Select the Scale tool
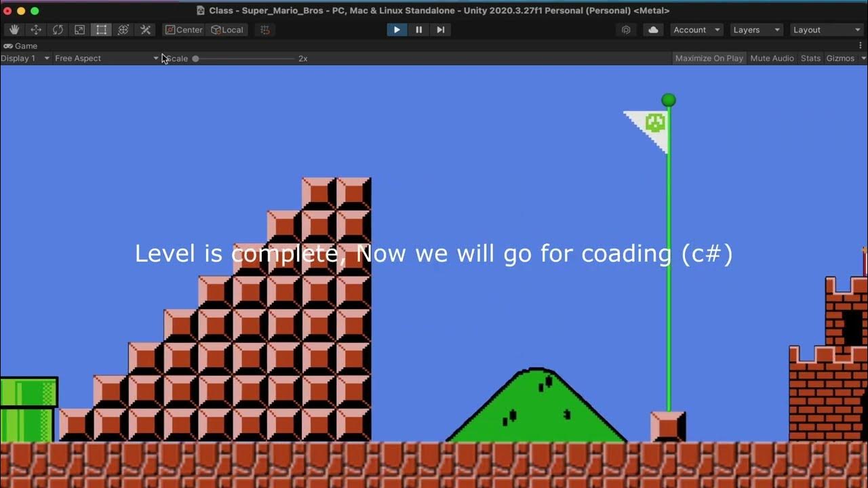This screenshot has width=868, height=488. (79, 30)
